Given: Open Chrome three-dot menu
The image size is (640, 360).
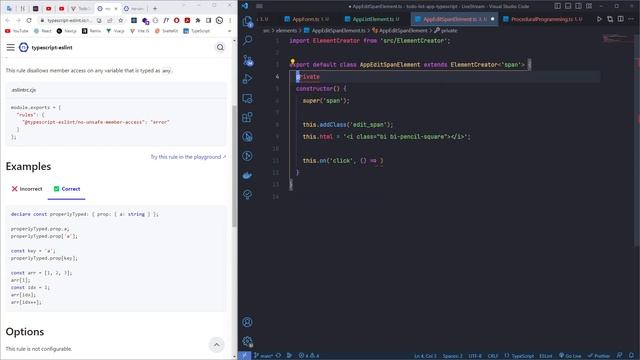Looking at the screenshot, I should pos(230,20).
